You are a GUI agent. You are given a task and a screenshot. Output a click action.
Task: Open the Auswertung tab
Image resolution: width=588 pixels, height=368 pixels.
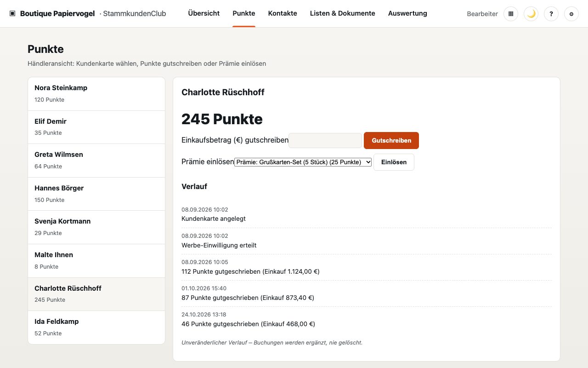tap(407, 13)
